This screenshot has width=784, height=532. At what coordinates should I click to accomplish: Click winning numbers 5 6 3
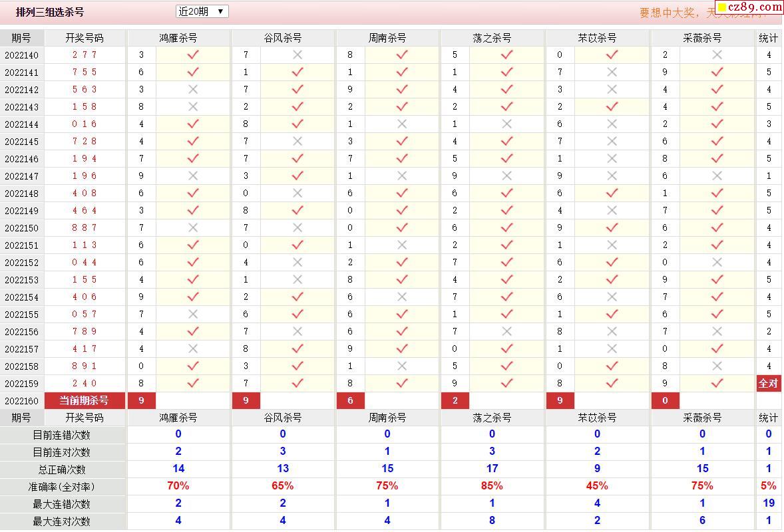point(85,89)
